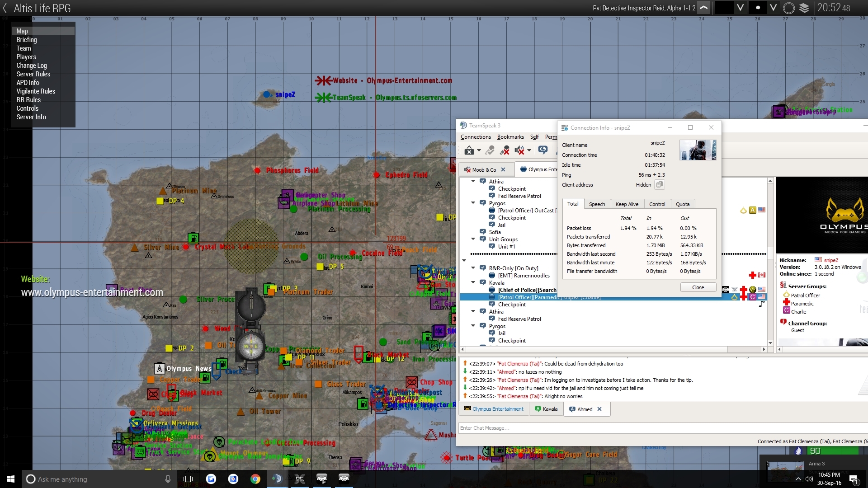This screenshot has height=488, width=868.
Task: Click the circular center-map icon in top bar
Action: pos(789,8)
